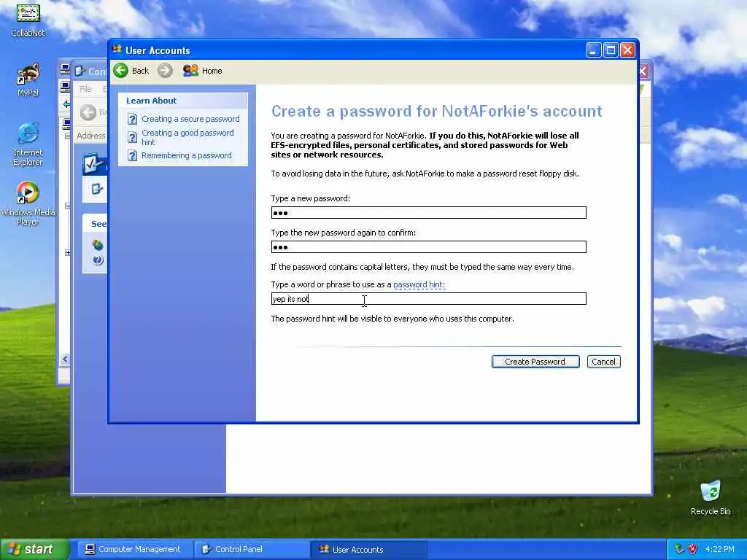Viewport: 747px width, 560px height.
Task: Switch to Control Panel taskbar button
Action: [x=251, y=550]
